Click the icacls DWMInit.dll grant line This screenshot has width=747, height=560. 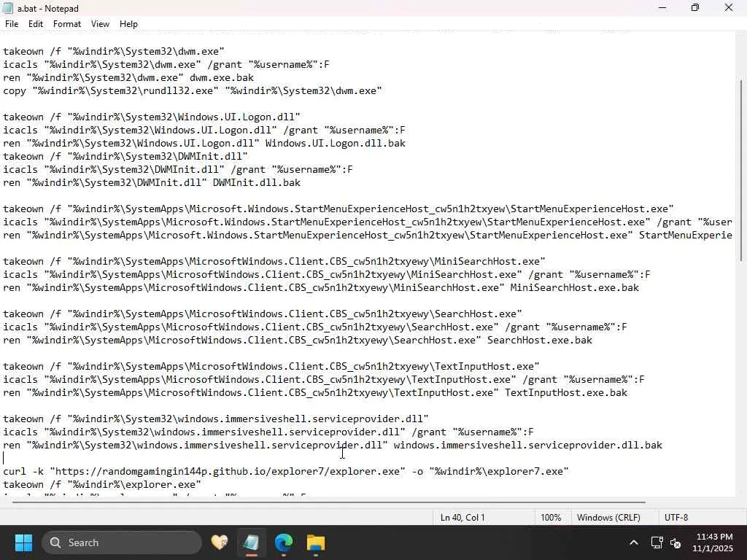[x=178, y=169]
